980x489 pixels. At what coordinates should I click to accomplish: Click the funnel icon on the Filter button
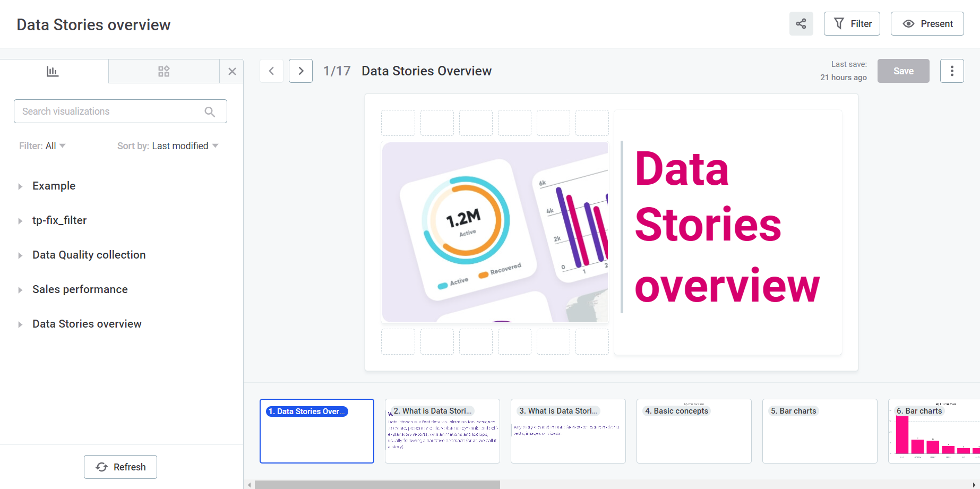[839, 23]
